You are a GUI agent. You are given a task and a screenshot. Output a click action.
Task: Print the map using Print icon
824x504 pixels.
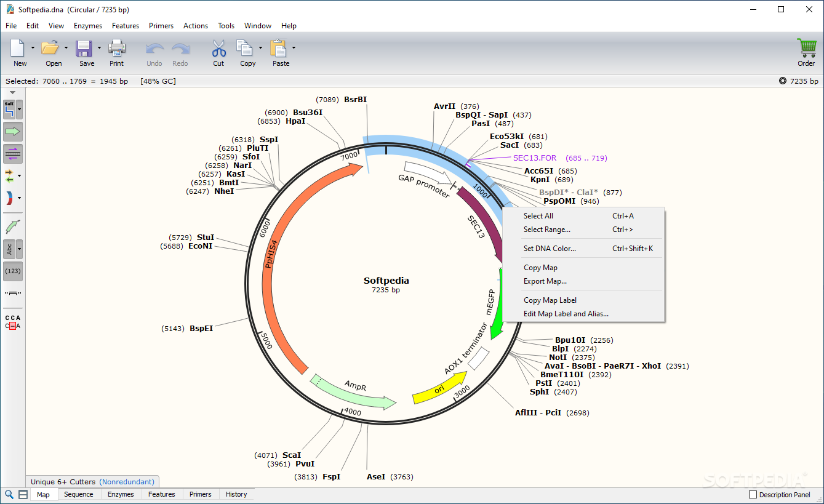click(x=116, y=48)
